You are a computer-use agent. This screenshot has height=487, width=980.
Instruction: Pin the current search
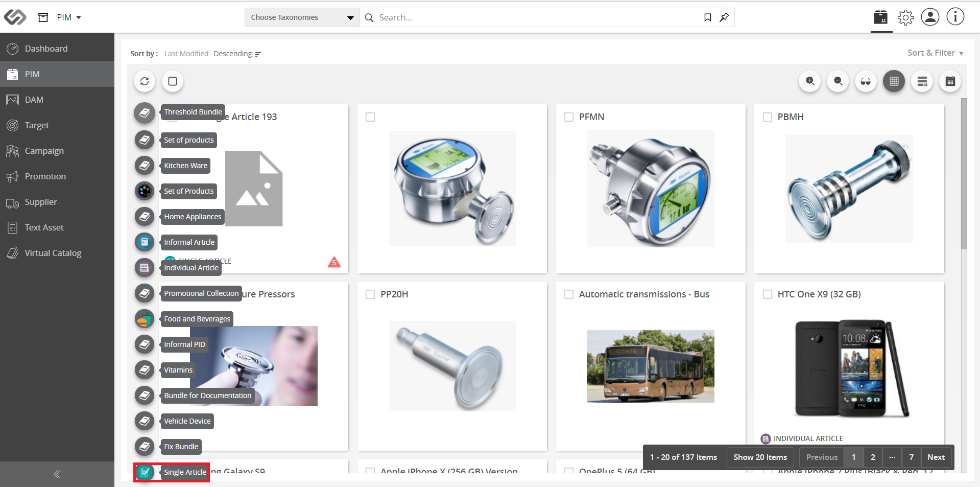tap(724, 17)
